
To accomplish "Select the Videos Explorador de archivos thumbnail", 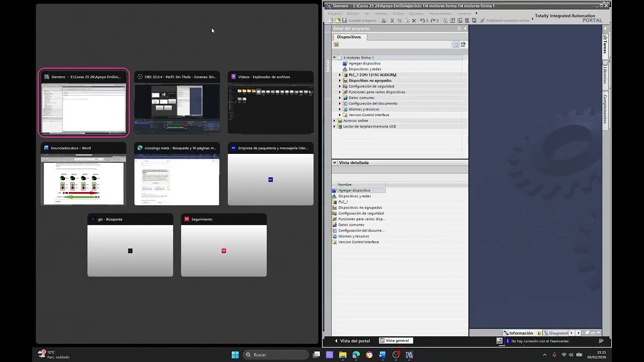I will click(271, 103).
